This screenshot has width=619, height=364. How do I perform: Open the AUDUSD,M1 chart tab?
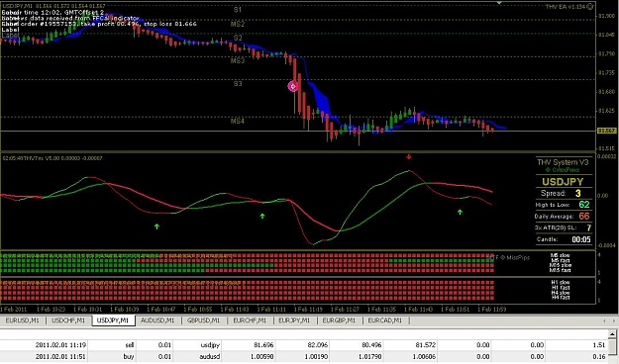click(x=157, y=320)
